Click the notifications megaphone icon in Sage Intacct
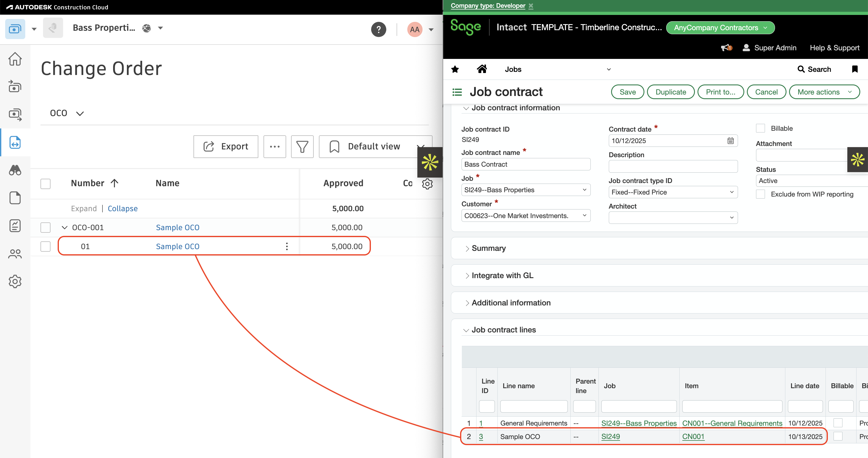Image resolution: width=868 pixels, height=458 pixels. (725, 48)
